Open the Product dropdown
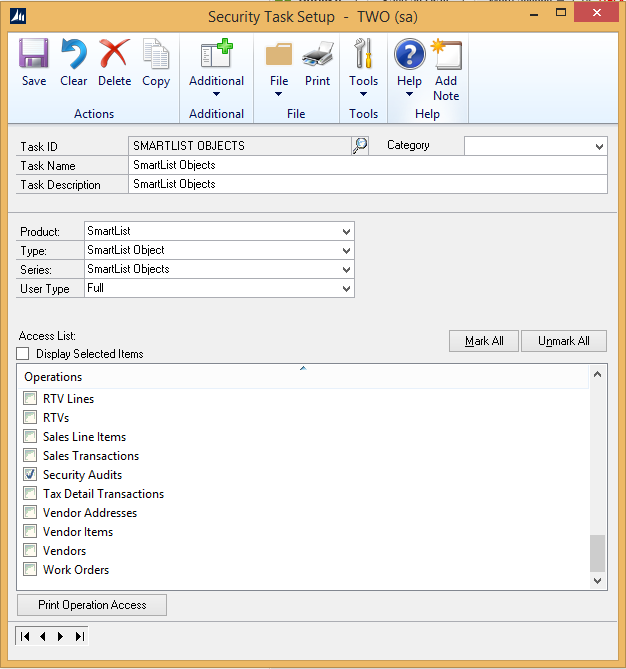The height and width of the screenshot is (669, 626). [x=346, y=232]
